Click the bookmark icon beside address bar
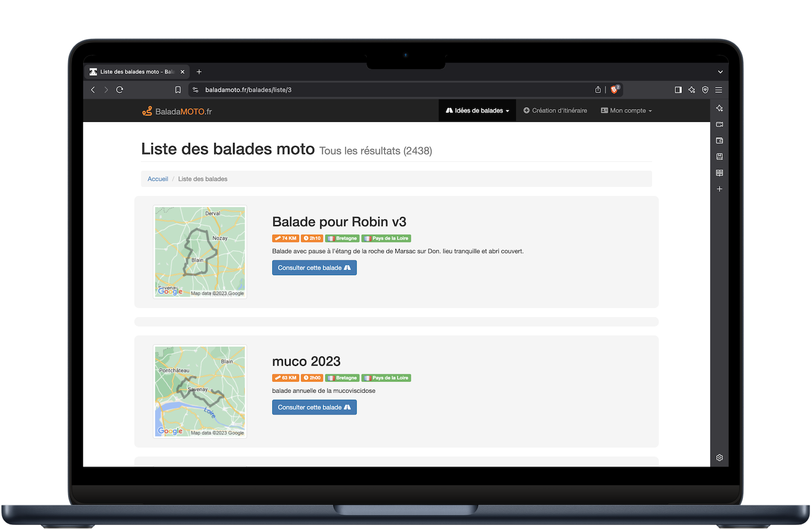Screen dimensions: 812x530 pyautogui.click(x=178, y=90)
